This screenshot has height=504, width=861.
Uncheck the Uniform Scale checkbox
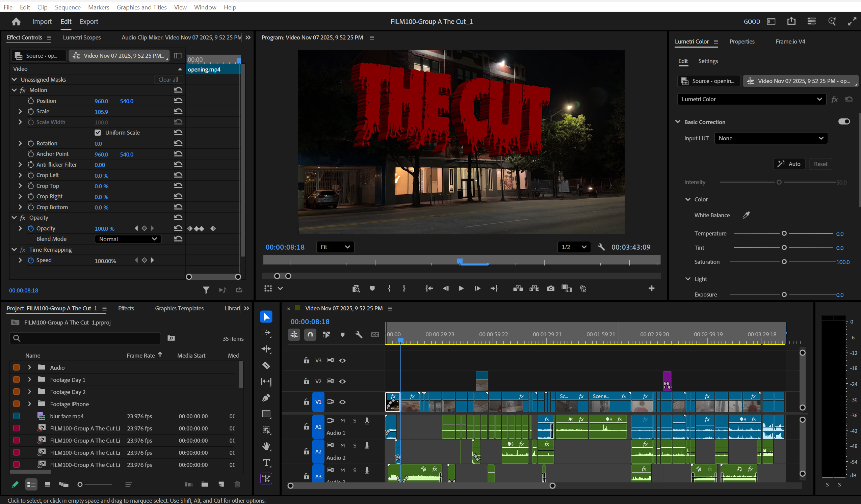[98, 133]
